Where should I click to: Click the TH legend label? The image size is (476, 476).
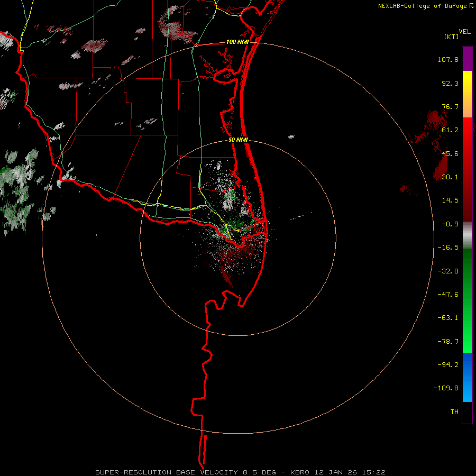pos(454,412)
